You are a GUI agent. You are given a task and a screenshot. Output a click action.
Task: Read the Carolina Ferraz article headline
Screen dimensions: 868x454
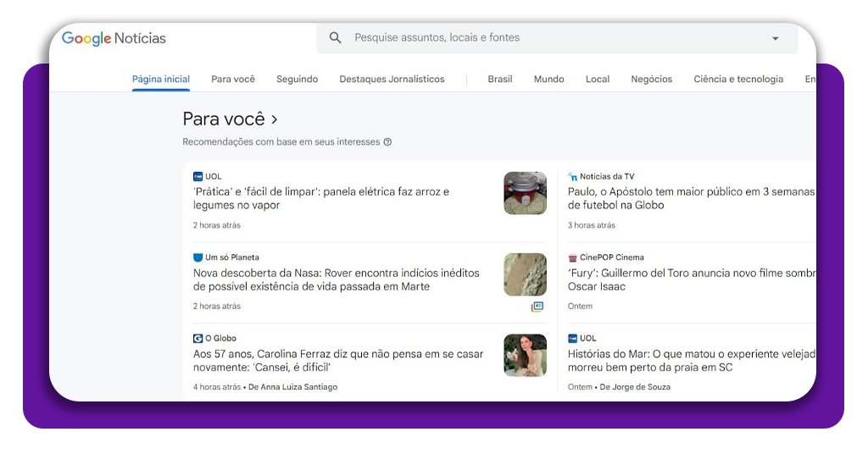point(337,361)
